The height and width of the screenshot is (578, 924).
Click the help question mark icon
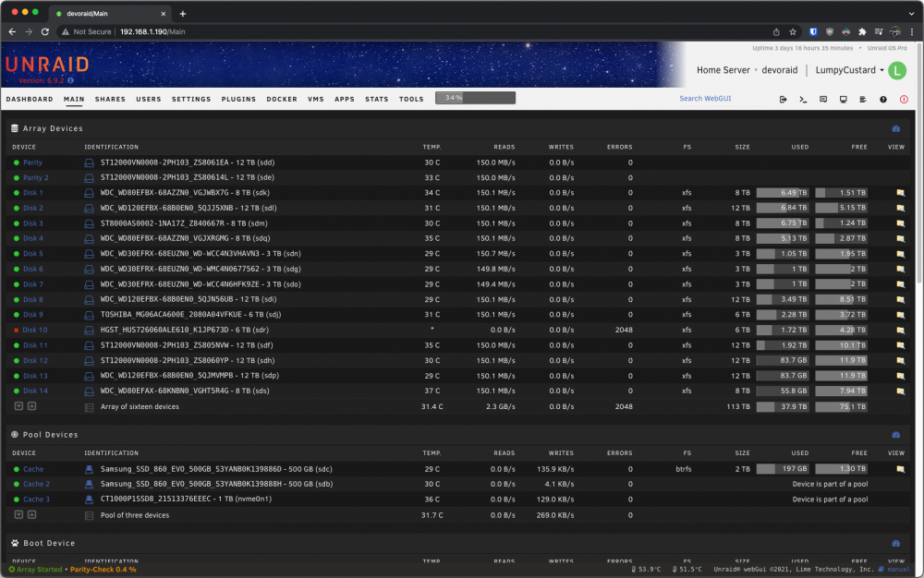883,100
